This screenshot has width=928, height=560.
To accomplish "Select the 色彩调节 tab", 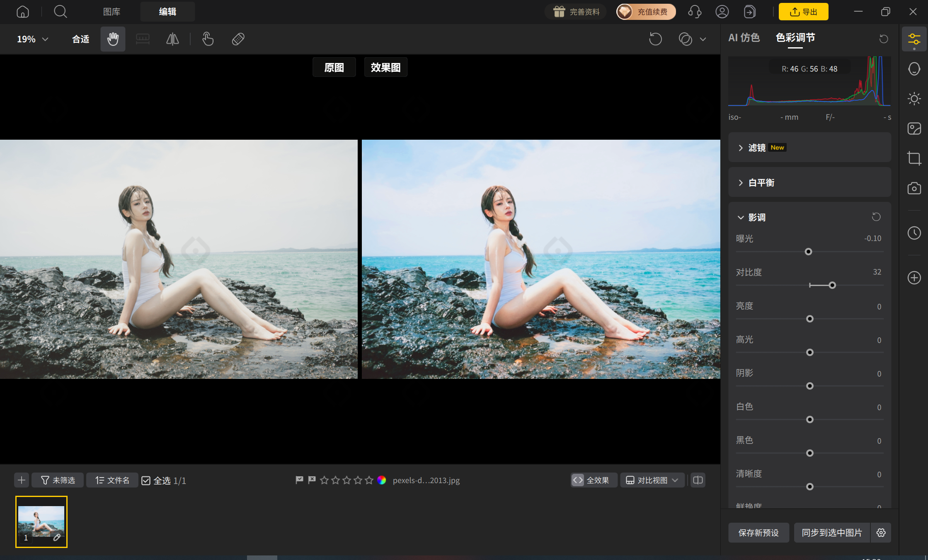I will (795, 38).
